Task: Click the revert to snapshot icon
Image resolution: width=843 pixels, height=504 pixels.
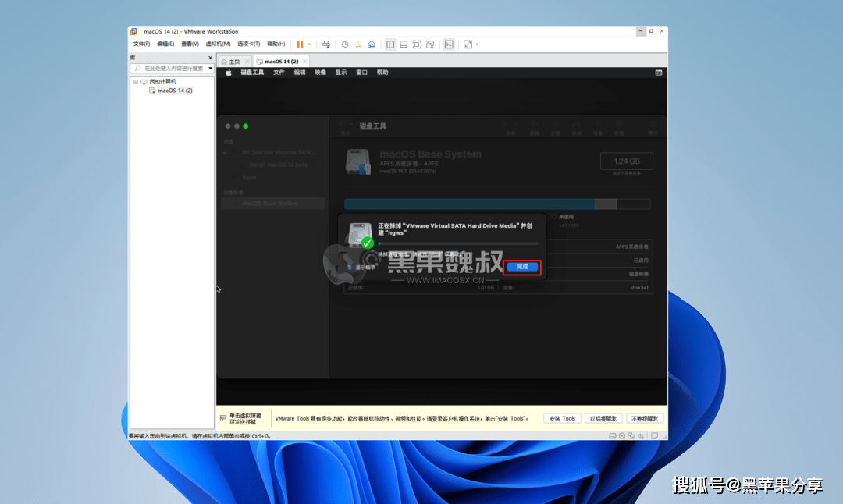Action: 358,44
